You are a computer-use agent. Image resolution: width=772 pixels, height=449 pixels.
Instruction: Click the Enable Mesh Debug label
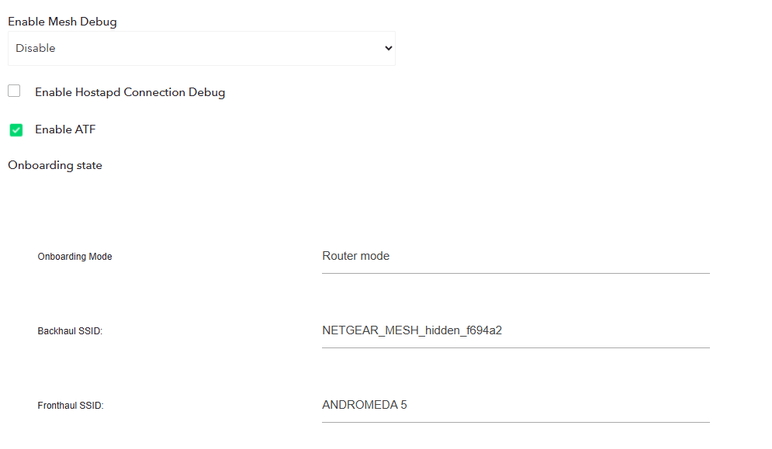pos(62,22)
